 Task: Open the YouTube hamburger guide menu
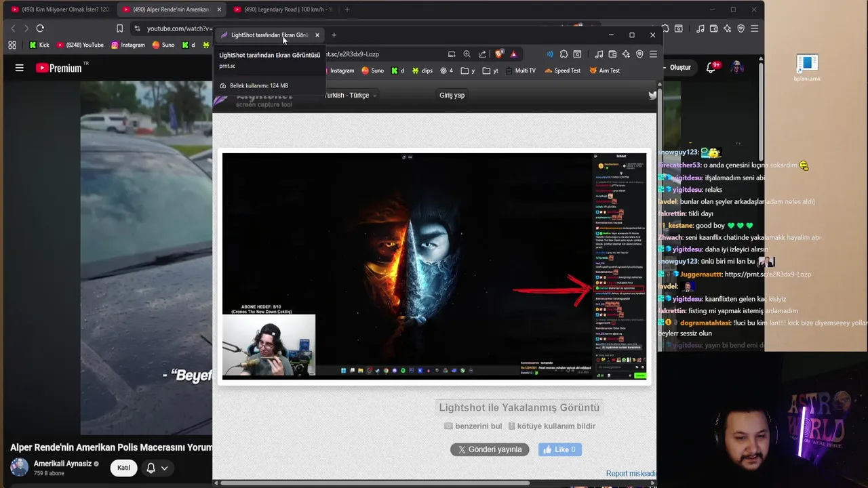[x=19, y=68]
